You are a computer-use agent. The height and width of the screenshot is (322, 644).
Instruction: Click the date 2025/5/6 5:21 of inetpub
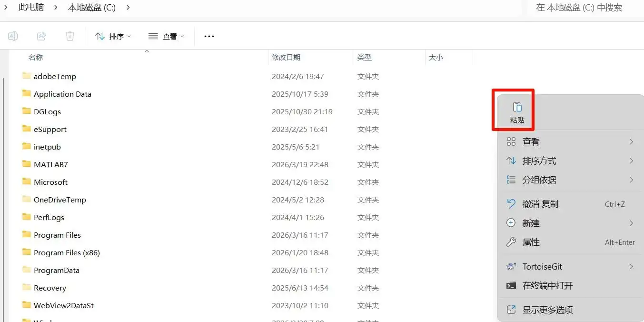tap(296, 147)
